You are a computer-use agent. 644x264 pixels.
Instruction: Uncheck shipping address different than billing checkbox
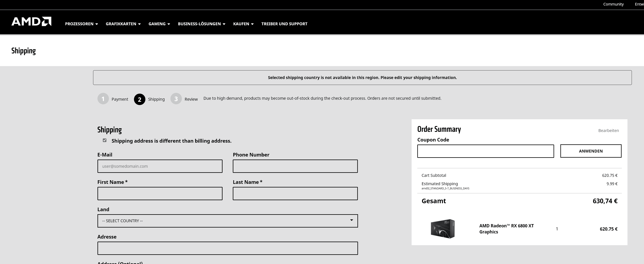click(x=105, y=140)
